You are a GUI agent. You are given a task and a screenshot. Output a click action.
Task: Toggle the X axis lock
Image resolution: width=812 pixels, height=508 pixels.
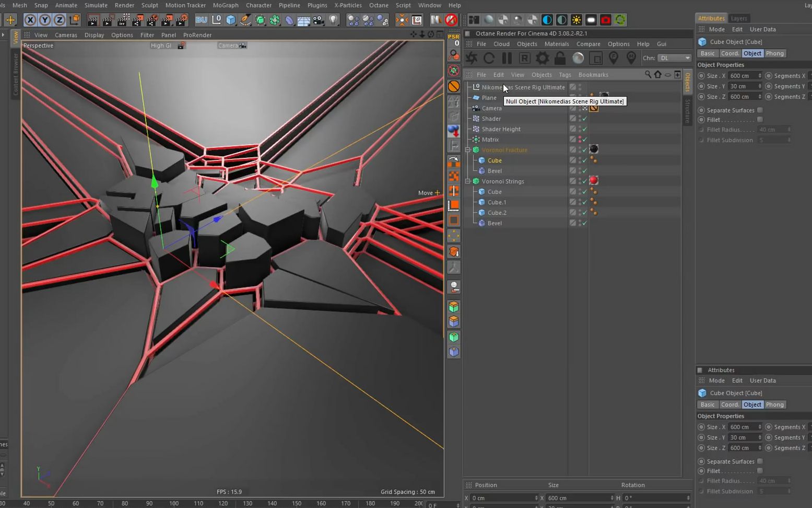click(30, 20)
